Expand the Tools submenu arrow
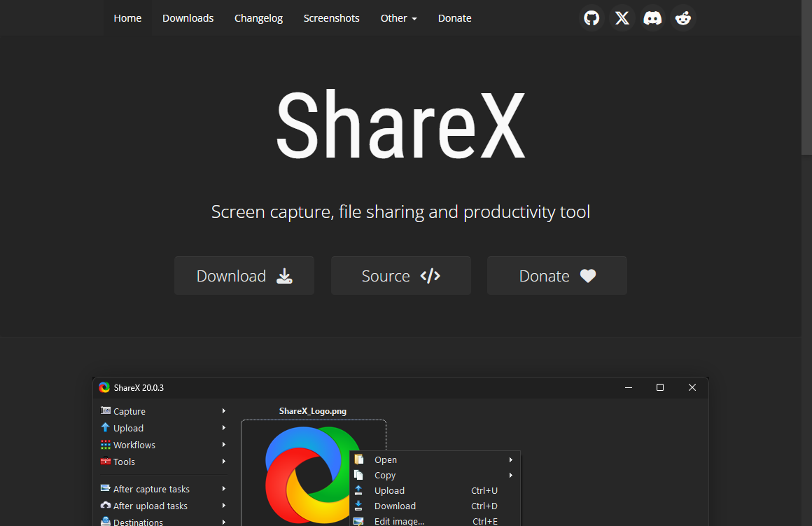This screenshot has width=812, height=526. [224, 462]
